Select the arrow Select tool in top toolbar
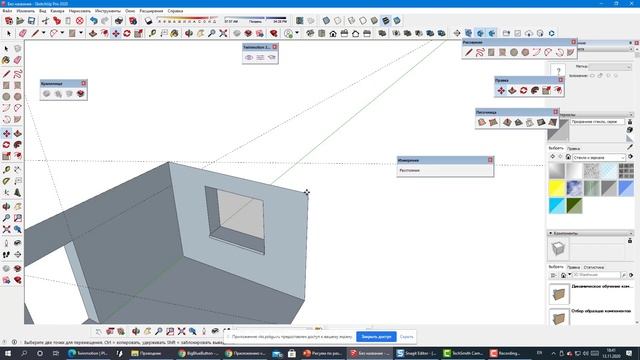The image size is (640, 360). point(9,33)
